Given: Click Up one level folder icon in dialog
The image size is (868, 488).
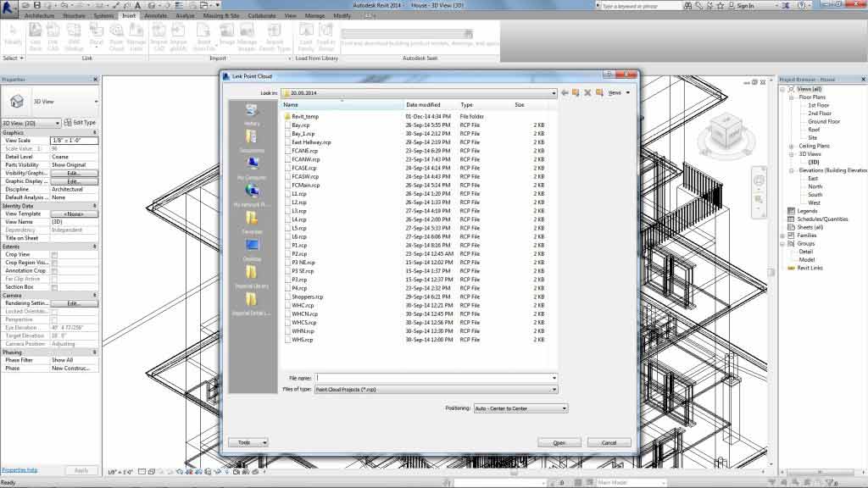Looking at the screenshot, I should [x=576, y=93].
